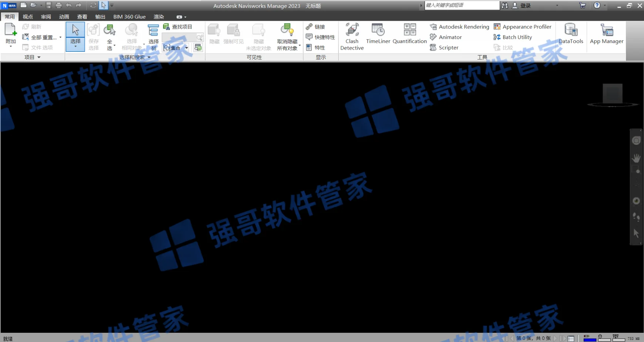Switch to the Viewpoint (视点) tab
This screenshot has height=342, width=644.
coord(28,17)
